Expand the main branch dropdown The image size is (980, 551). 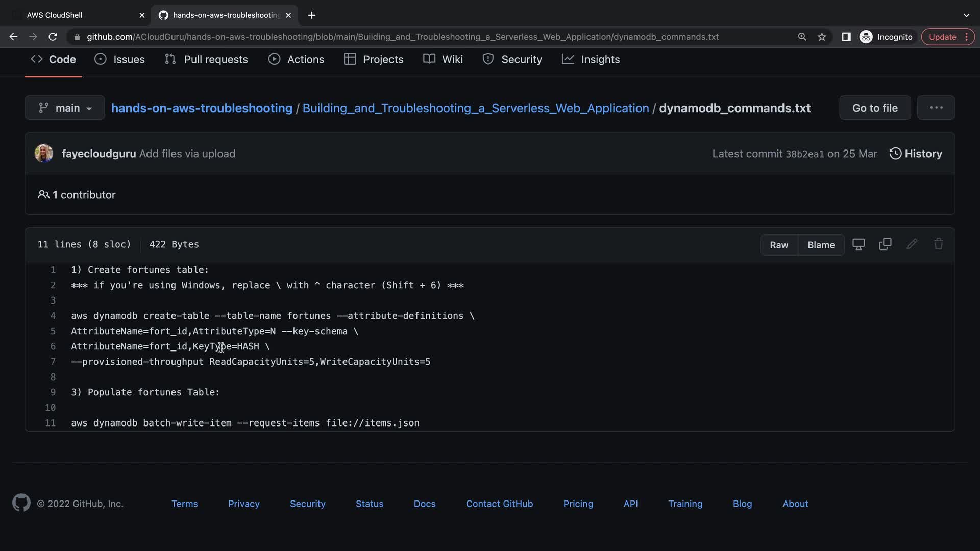[x=65, y=108]
